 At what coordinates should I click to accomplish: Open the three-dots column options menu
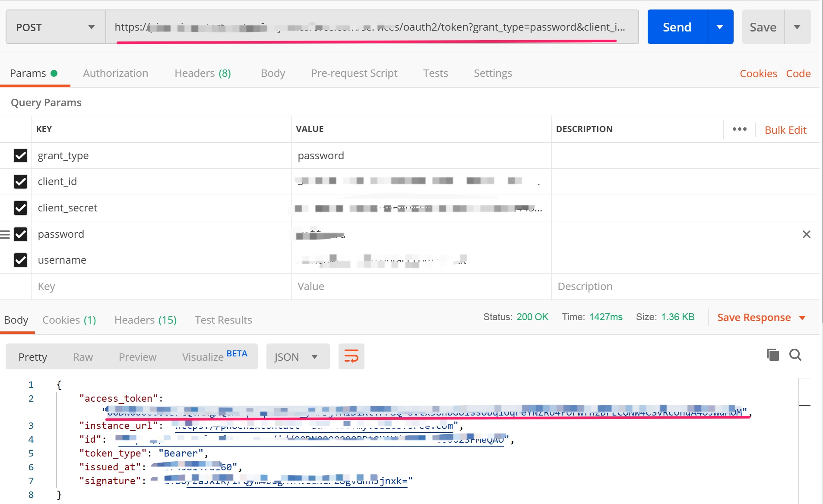[x=739, y=129]
